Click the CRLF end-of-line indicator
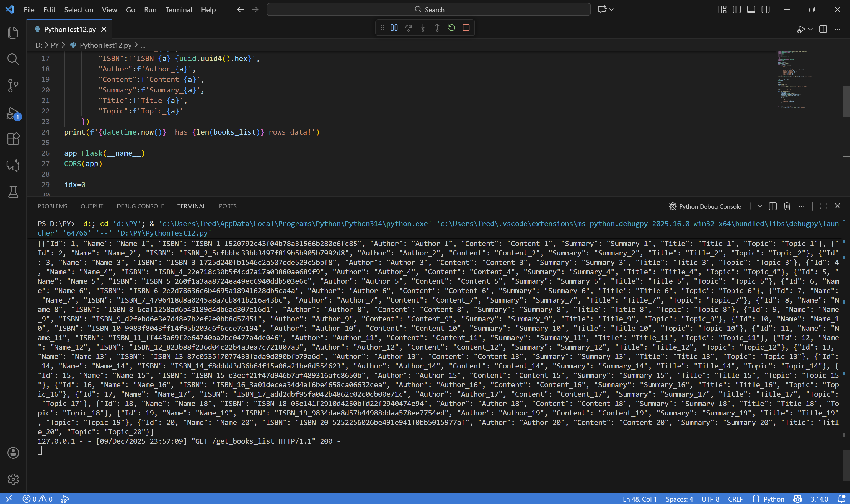This screenshot has height=504, width=850. (735, 499)
